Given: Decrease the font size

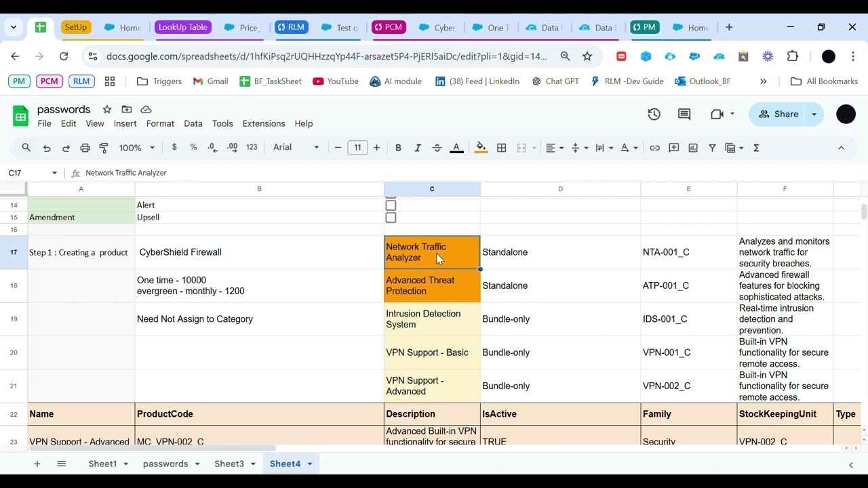Looking at the screenshot, I should pyautogui.click(x=338, y=148).
